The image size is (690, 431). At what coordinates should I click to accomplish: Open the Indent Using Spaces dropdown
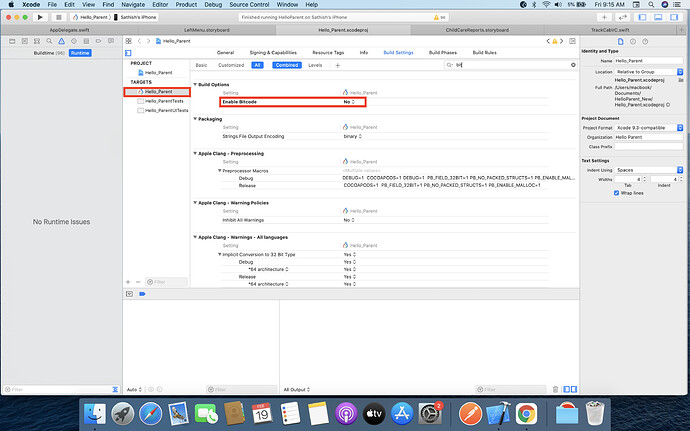click(x=649, y=170)
